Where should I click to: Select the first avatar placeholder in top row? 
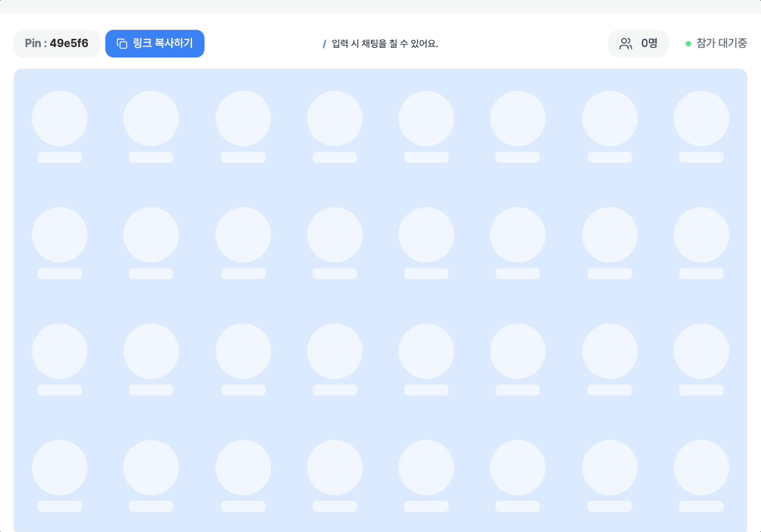click(x=60, y=118)
